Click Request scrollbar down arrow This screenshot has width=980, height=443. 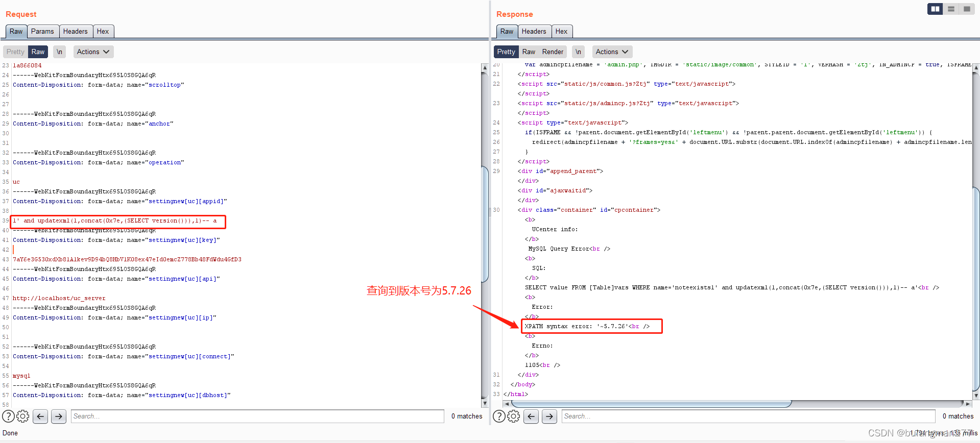coord(485,403)
